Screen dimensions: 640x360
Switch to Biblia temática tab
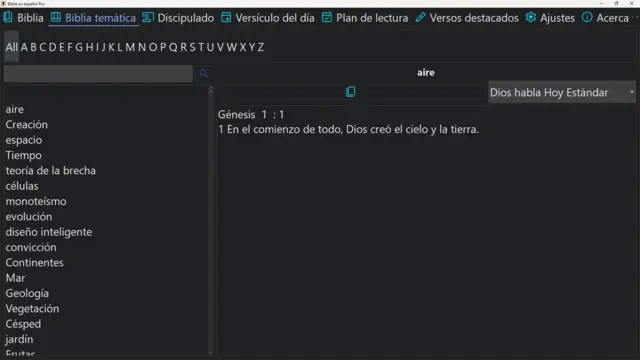(93, 18)
